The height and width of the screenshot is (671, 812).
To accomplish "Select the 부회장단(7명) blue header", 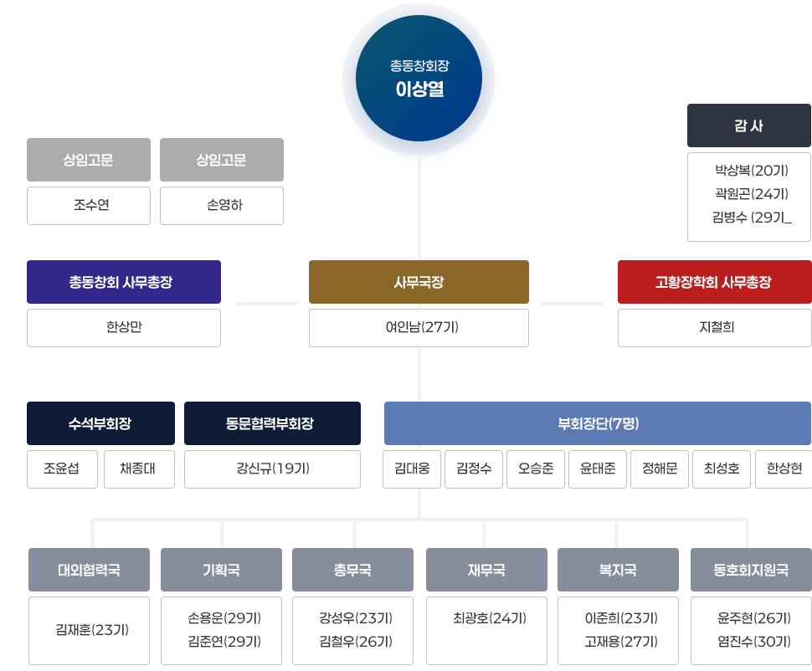I will 598,423.
